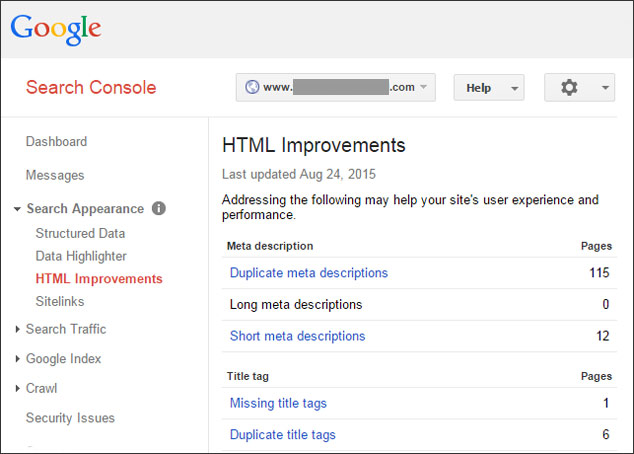Click the Title tag column header
The width and height of the screenshot is (634, 454).
click(x=248, y=376)
